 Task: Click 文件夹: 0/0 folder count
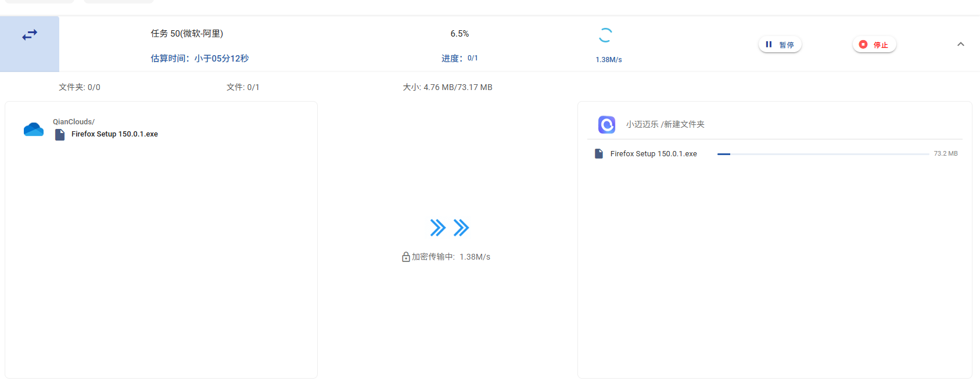[x=80, y=87]
